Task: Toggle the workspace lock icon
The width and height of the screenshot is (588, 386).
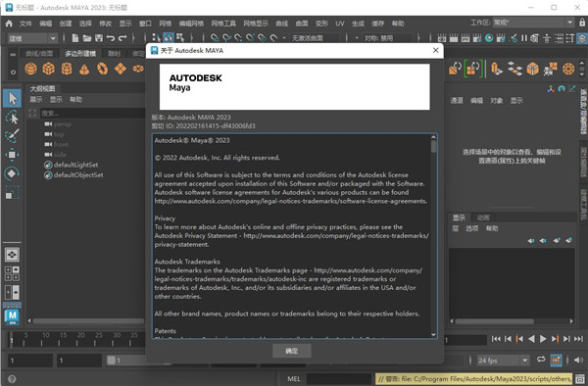Action: (x=582, y=23)
